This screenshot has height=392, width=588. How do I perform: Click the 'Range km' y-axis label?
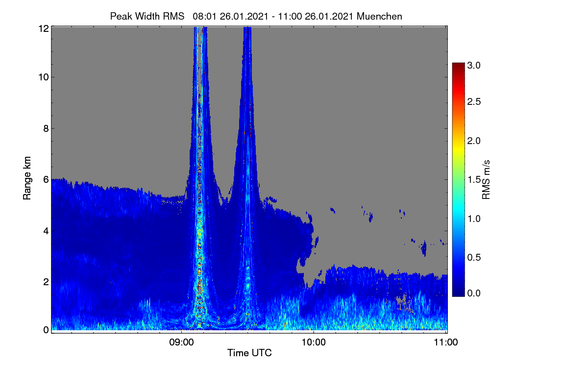(x=27, y=178)
